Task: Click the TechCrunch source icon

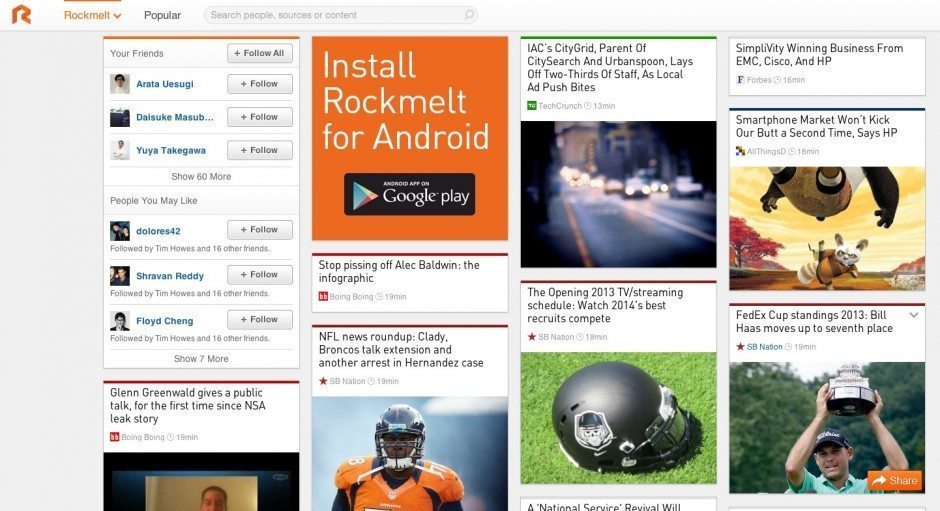Action: coord(532,105)
